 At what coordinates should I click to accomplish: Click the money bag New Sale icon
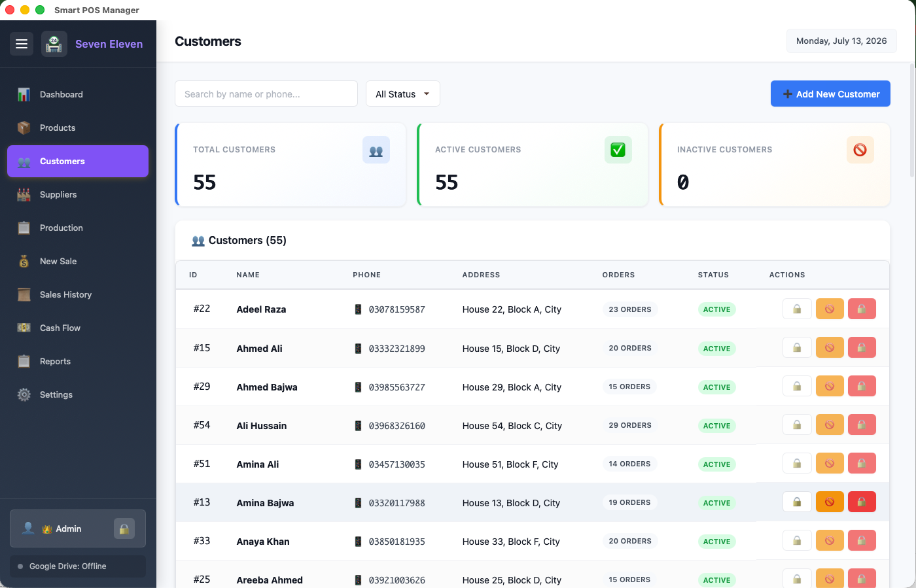24,261
